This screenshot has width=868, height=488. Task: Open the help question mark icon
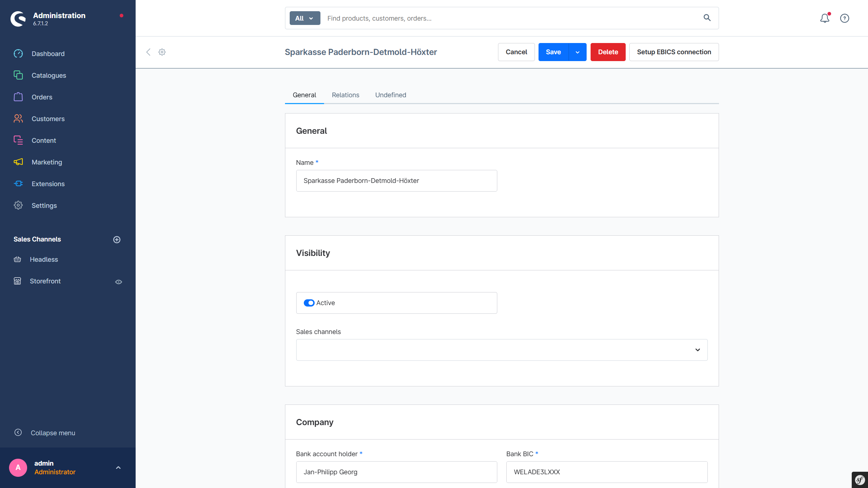[x=844, y=18]
